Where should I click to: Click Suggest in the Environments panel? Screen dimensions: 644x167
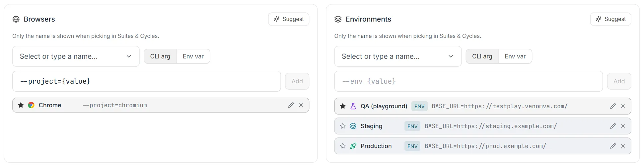coord(610,19)
